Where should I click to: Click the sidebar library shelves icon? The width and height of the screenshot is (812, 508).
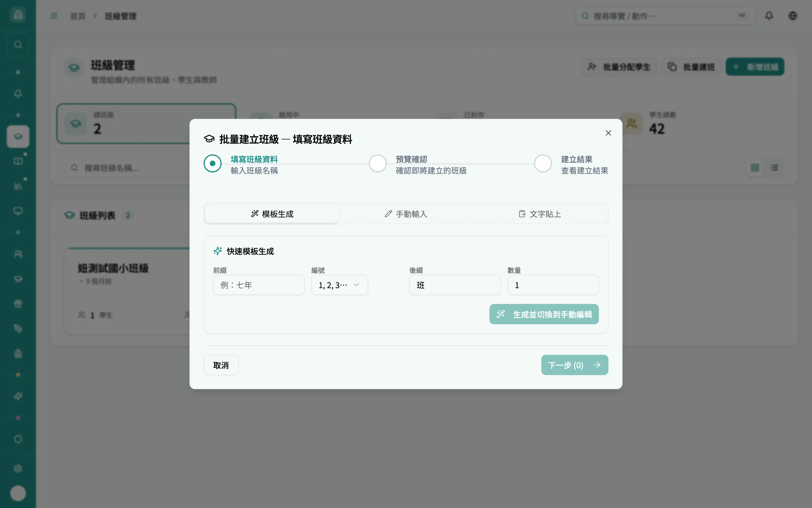pyautogui.click(x=18, y=186)
